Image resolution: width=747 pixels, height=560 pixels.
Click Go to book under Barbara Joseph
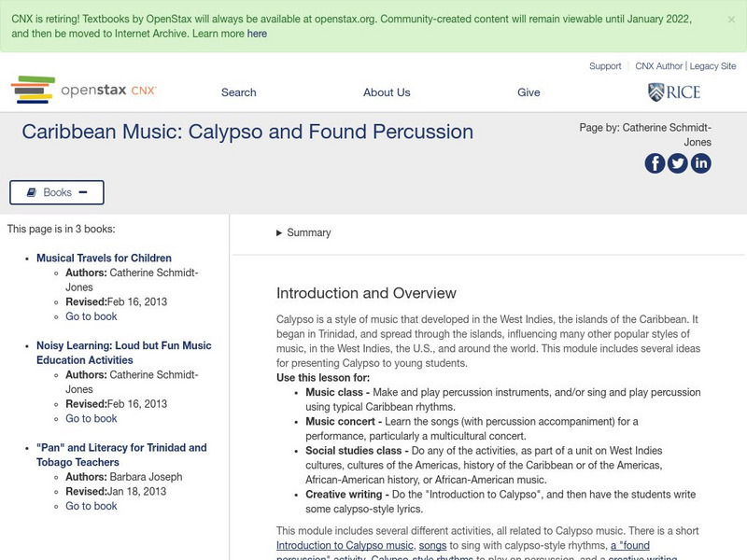92,506
